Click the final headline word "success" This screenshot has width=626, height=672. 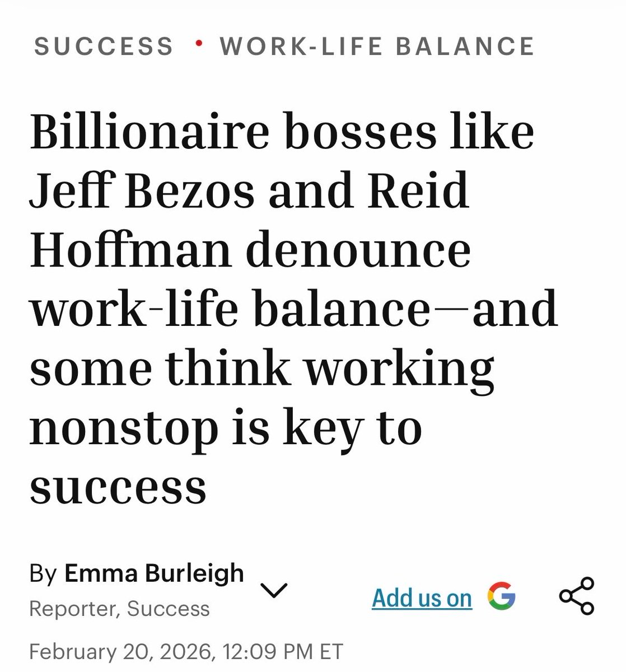click(x=118, y=487)
